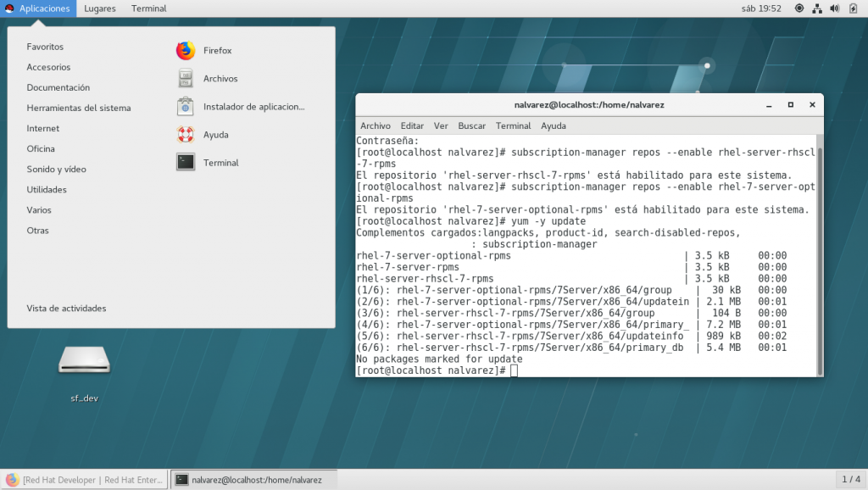The image size is (868, 490).
Task: Open Ayuda lifebuoy help icon
Action: pyautogui.click(x=186, y=135)
